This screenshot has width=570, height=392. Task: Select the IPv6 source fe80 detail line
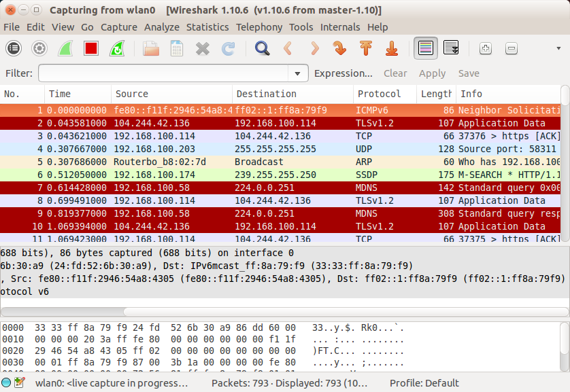[284, 279]
